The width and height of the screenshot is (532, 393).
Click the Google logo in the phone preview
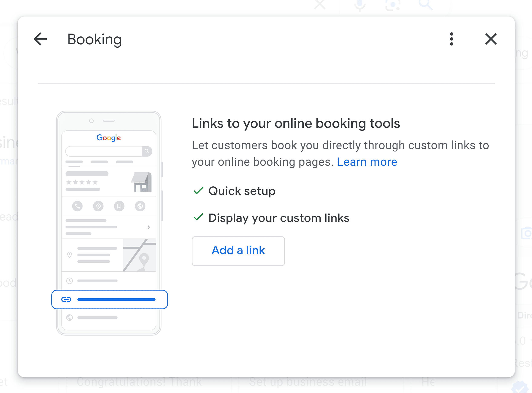[x=109, y=138]
